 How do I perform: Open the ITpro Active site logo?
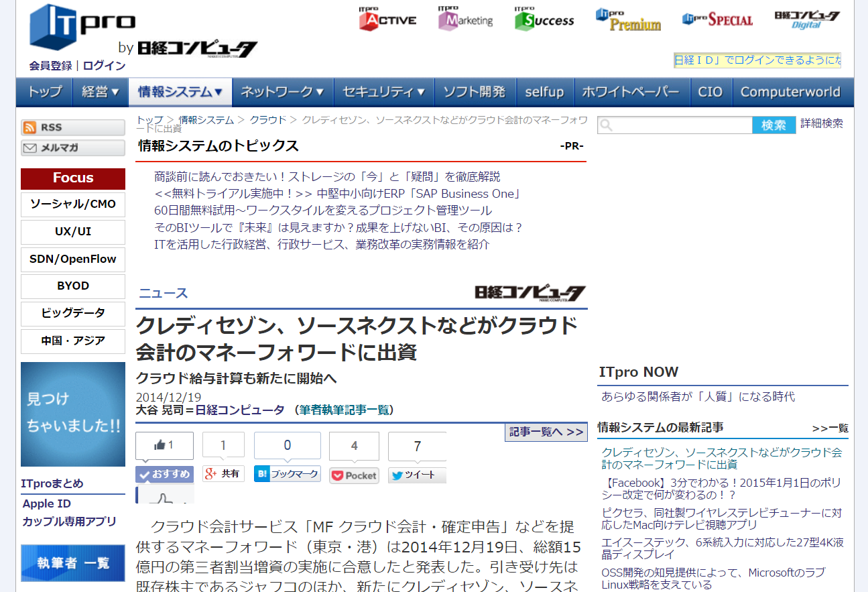(x=387, y=19)
